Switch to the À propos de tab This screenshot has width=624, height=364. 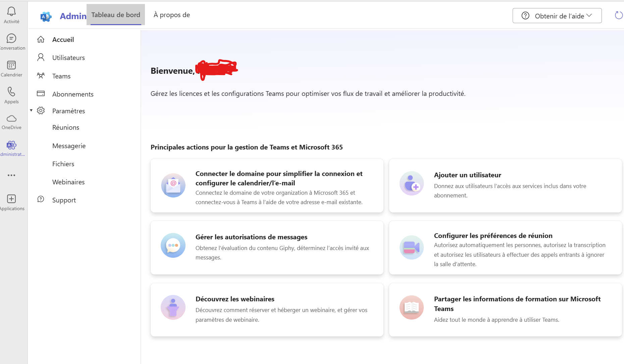tap(172, 15)
